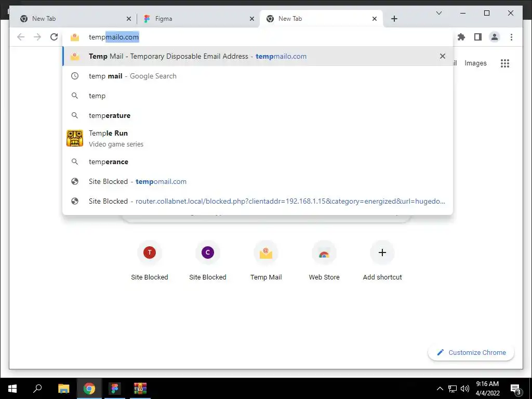Reload the current page
Image resolution: width=532 pixels, height=399 pixels.
click(x=54, y=37)
